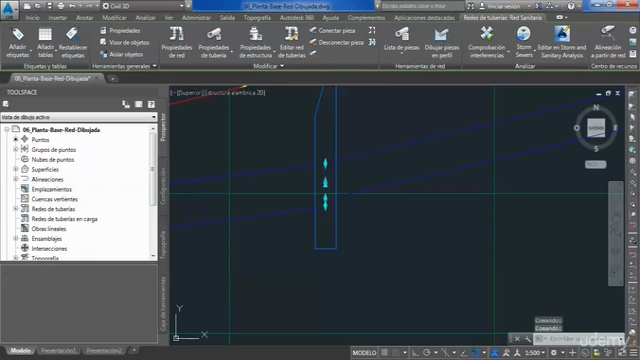Open the Insertar ribbon tab
640x360 pixels.
click(x=58, y=18)
